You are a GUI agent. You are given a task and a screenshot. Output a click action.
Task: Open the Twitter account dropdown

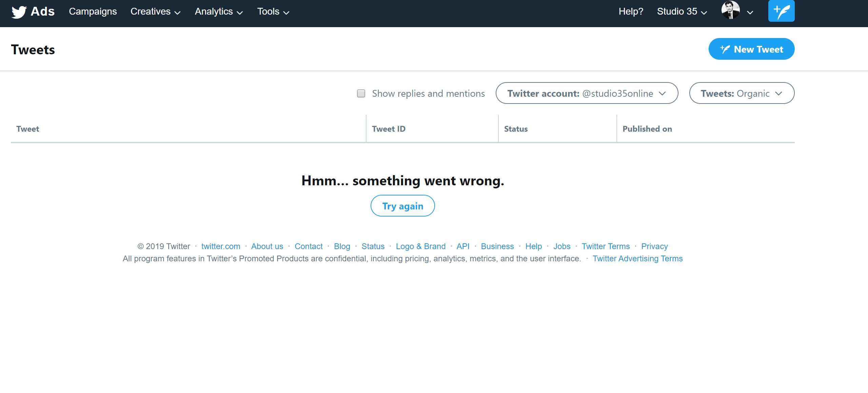point(587,93)
